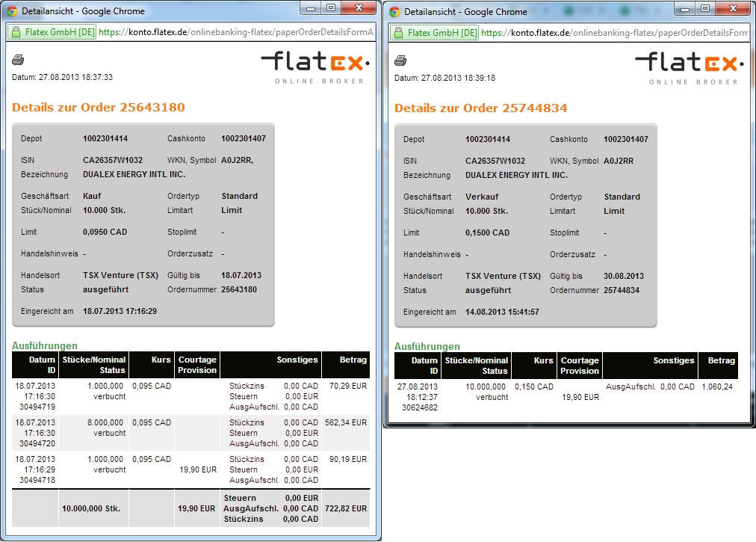This screenshot has height=542, width=756.
Task: Click heading 'Details zur Order 25744834'
Action: 480,108
